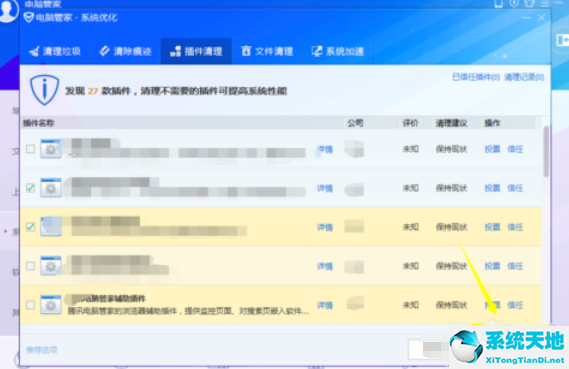The image size is (569, 369).
Task: Click the monitor icon on 系统加速
Action: coord(317,51)
